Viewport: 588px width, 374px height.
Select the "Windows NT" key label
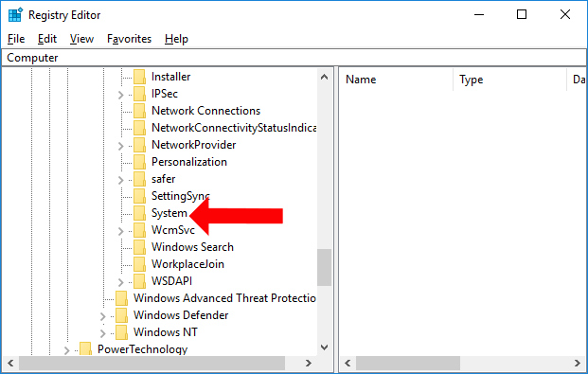click(x=166, y=332)
